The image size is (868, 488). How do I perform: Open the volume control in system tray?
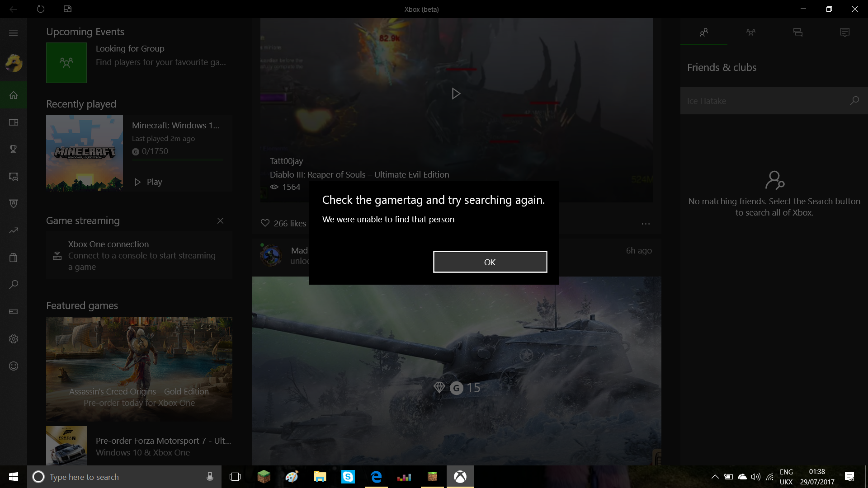coord(755,477)
